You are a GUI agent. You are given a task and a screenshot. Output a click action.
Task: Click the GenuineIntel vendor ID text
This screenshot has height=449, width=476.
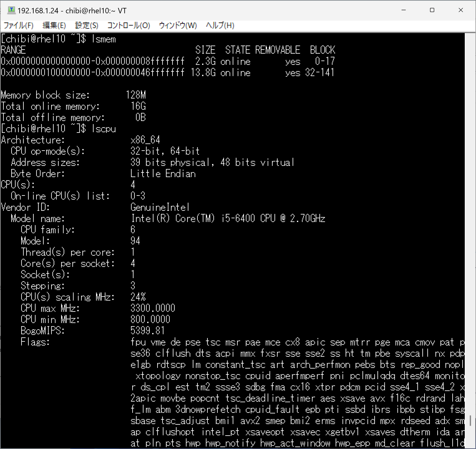pos(160,207)
